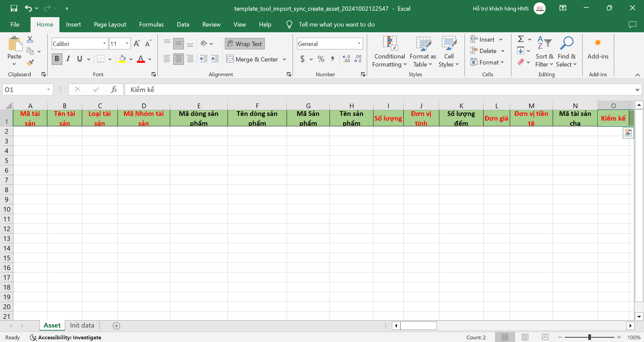
Task: Toggle Bold formatting off
Action: coord(57,59)
